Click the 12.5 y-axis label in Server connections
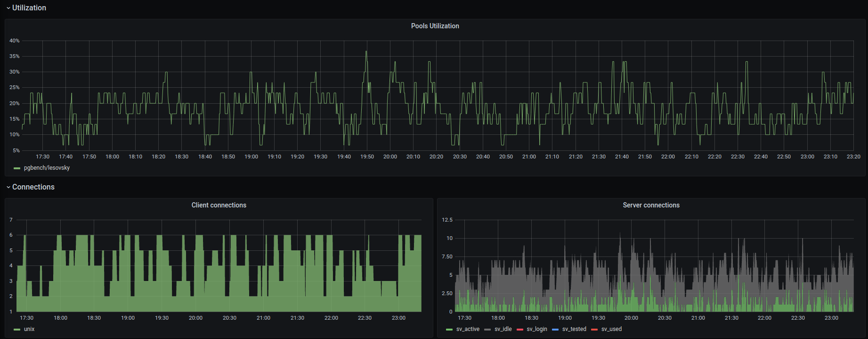This screenshot has height=339, width=868. click(x=447, y=220)
